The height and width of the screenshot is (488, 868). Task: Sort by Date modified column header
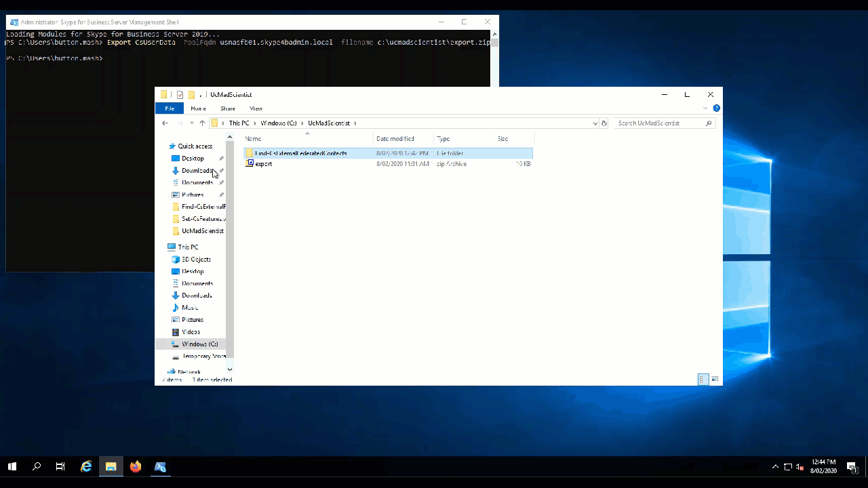tap(403, 139)
